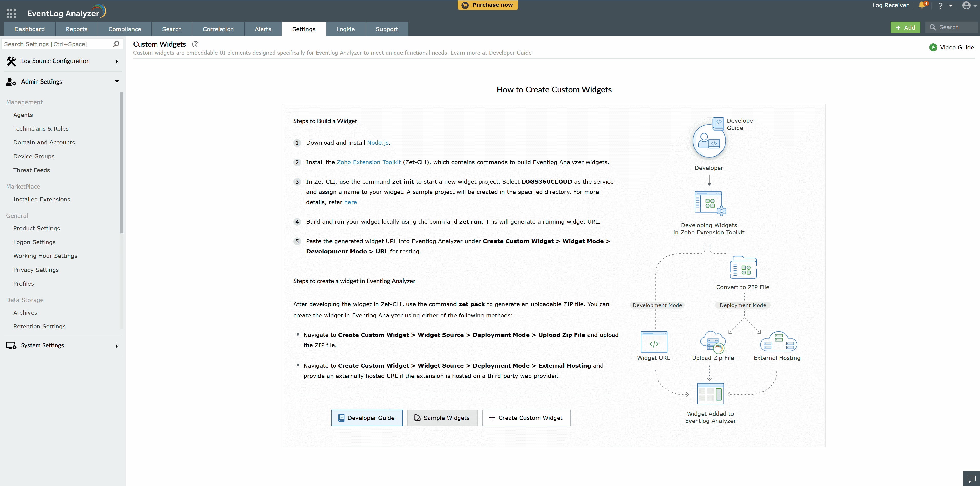The image size is (980, 486).
Task: Click the Create Custom Widget button
Action: point(526,418)
